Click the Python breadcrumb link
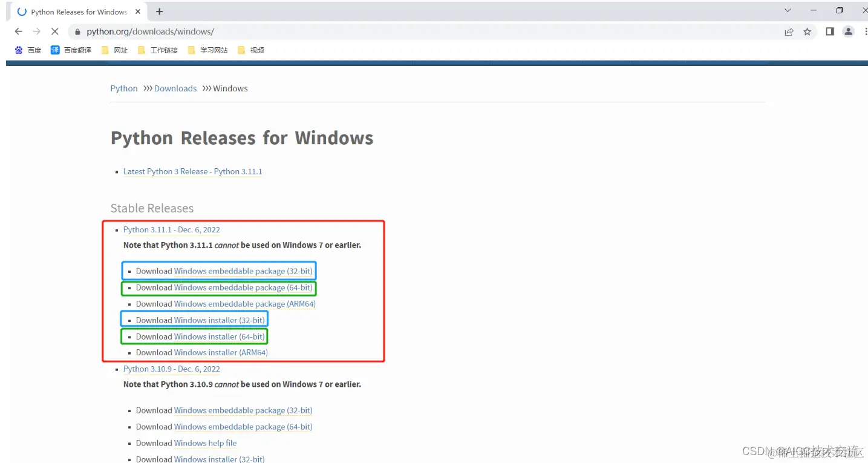868x463 pixels. 124,88
